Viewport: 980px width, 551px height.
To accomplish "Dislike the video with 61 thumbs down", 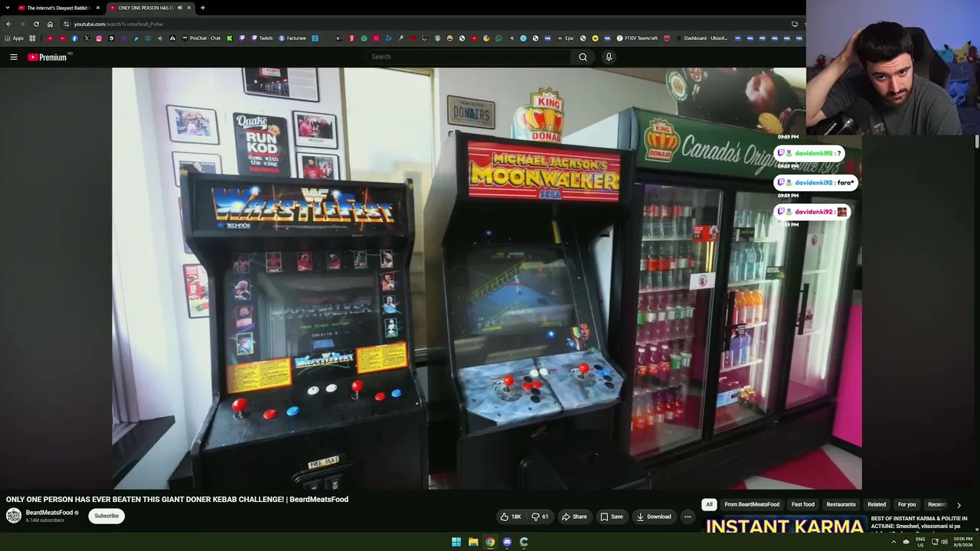I will click(540, 517).
